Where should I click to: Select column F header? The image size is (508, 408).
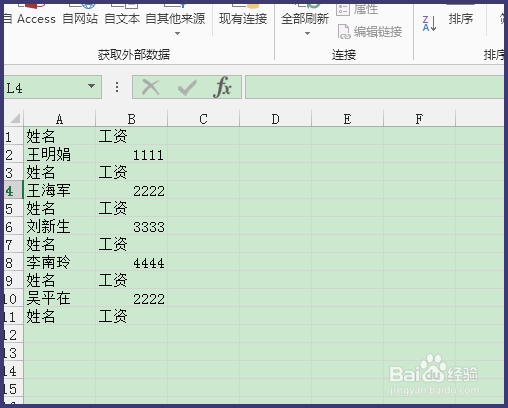tap(420, 119)
